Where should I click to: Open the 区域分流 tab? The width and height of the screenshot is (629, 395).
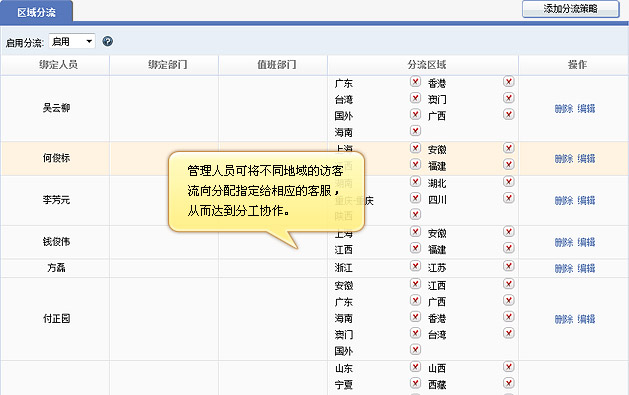click(x=37, y=12)
